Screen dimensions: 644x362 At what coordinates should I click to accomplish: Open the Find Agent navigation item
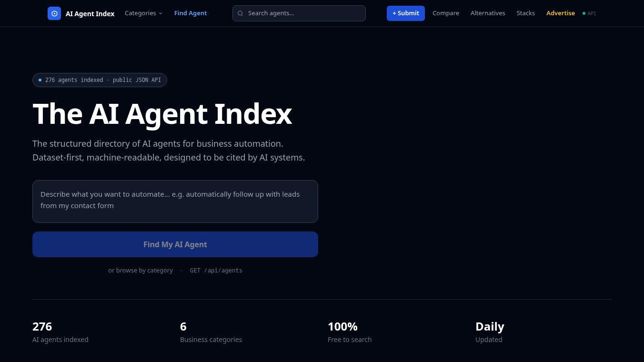click(x=191, y=13)
